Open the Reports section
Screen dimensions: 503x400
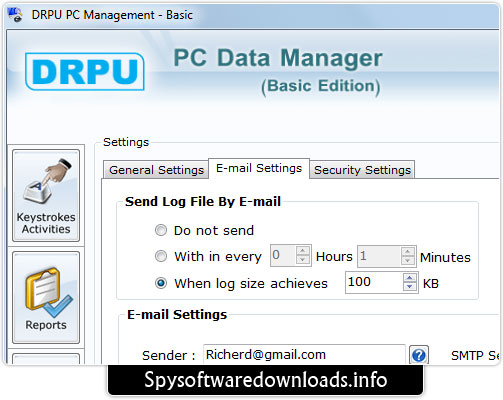(46, 297)
